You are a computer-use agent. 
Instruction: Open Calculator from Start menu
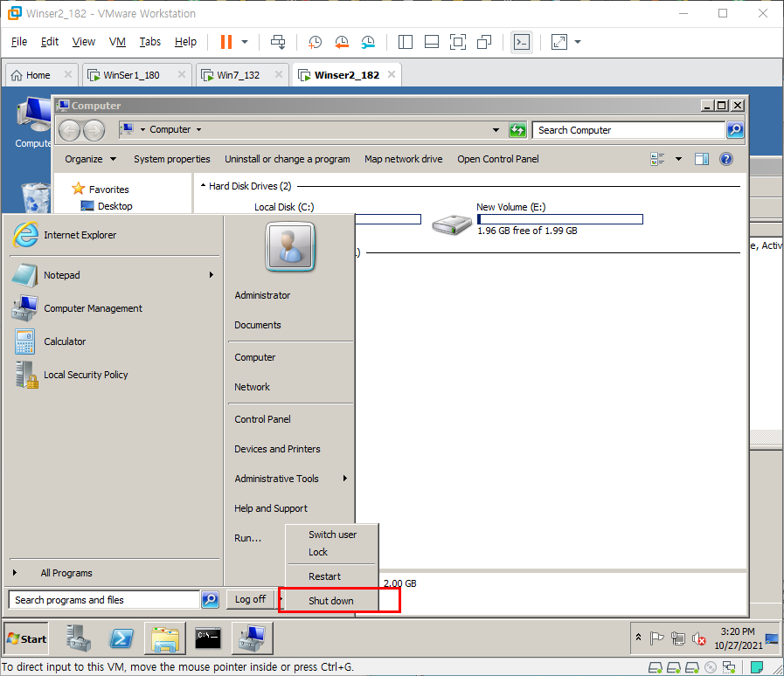(x=114, y=341)
